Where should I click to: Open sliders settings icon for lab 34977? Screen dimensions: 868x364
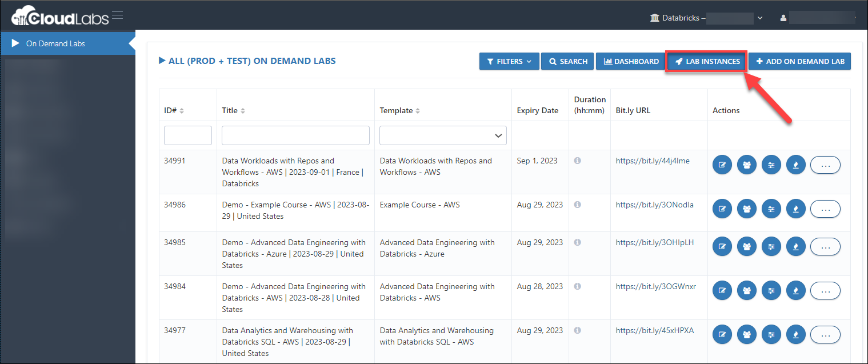pos(771,335)
